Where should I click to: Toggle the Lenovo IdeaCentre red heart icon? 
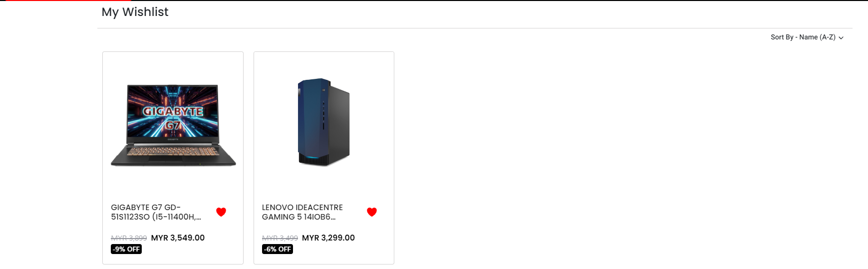372,212
